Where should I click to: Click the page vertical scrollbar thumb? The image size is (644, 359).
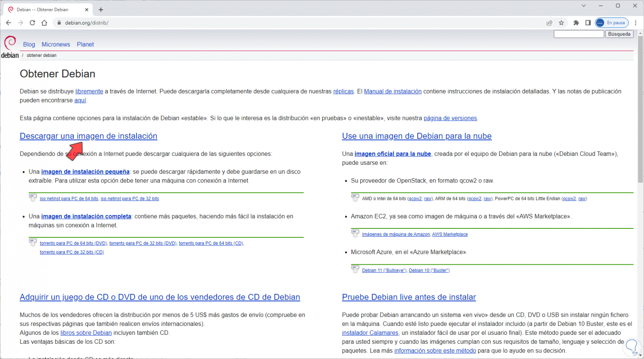(x=640, y=110)
